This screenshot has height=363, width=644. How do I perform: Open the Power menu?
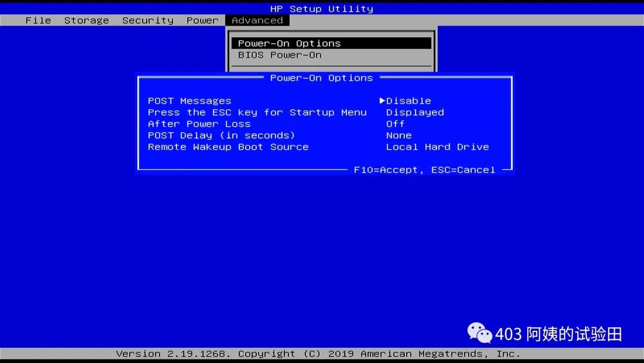(x=202, y=20)
